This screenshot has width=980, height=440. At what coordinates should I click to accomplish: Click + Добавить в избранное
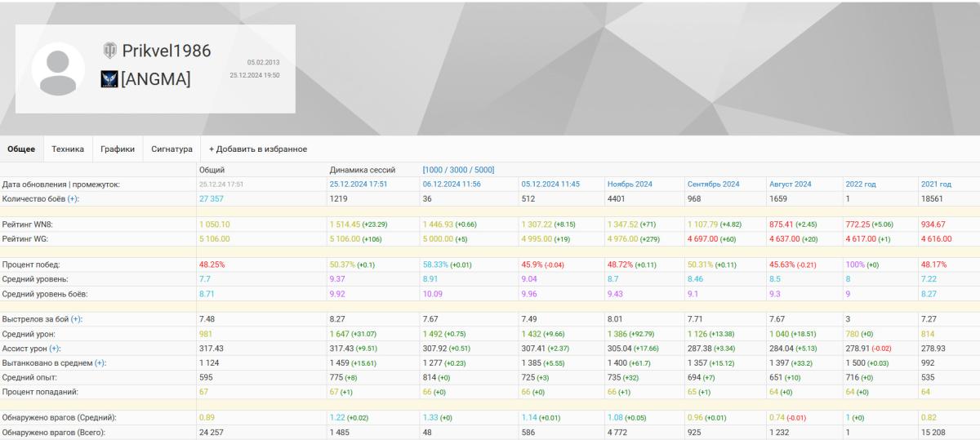258,149
